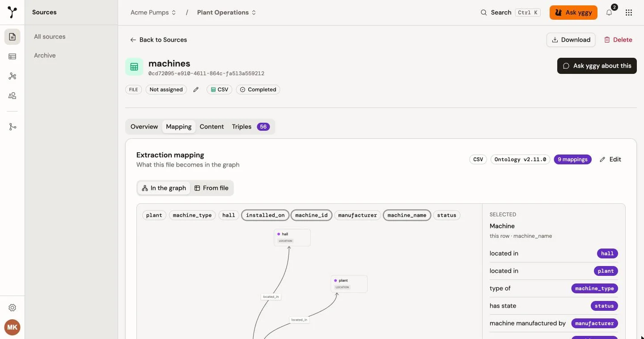Click the 9 mappings badge
The image size is (644, 339).
pyautogui.click(x=572, y=159)
